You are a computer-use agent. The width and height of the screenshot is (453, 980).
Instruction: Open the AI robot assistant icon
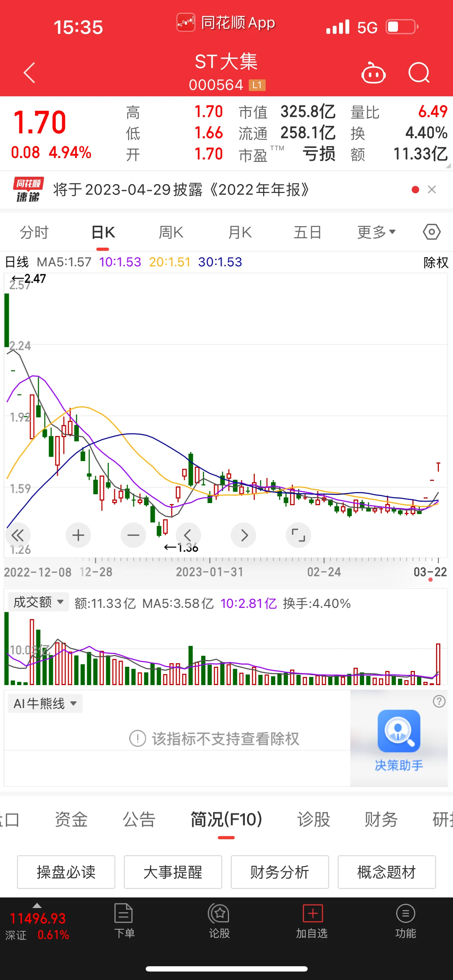click(x=373, y=73)
